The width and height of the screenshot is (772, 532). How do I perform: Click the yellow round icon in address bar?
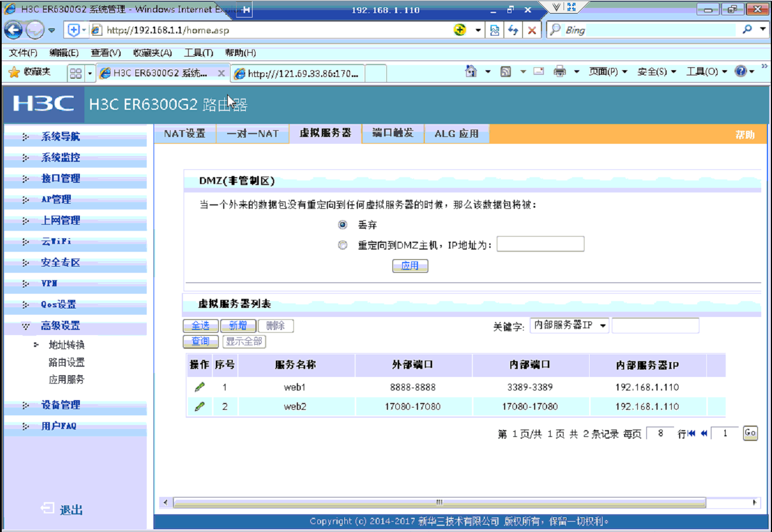pyautogui.click(x=460, y=30)
